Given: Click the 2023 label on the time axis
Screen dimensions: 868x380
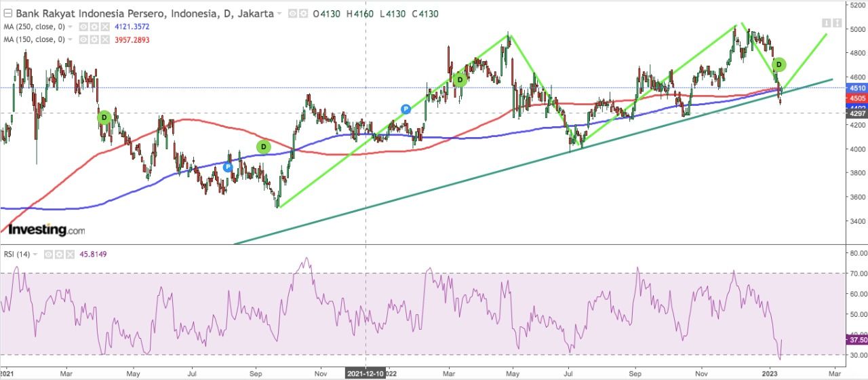Looking at the screenshot, I should coord(770,373).
